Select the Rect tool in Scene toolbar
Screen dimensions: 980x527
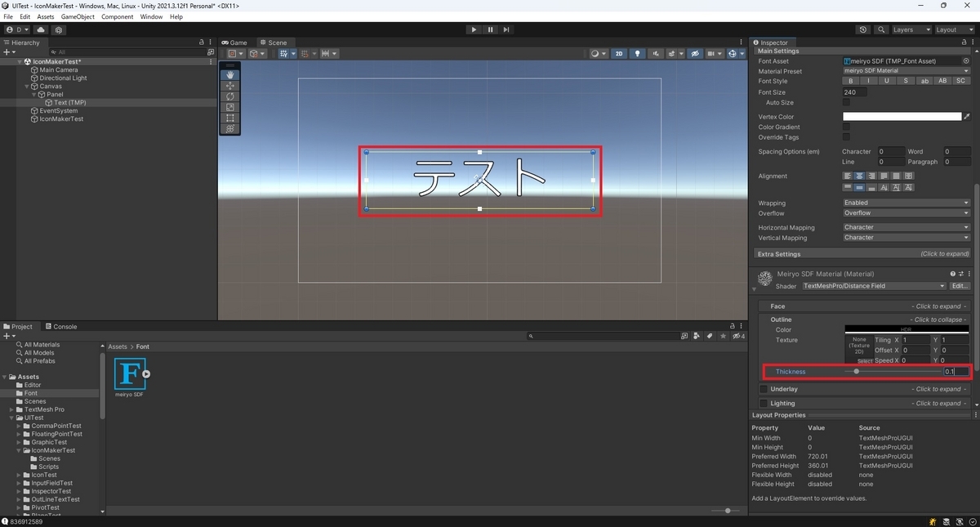[x=229, y=118]
